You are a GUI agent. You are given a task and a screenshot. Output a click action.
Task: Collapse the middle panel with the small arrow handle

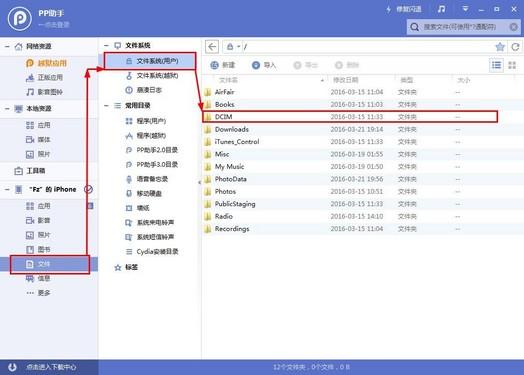200,182
